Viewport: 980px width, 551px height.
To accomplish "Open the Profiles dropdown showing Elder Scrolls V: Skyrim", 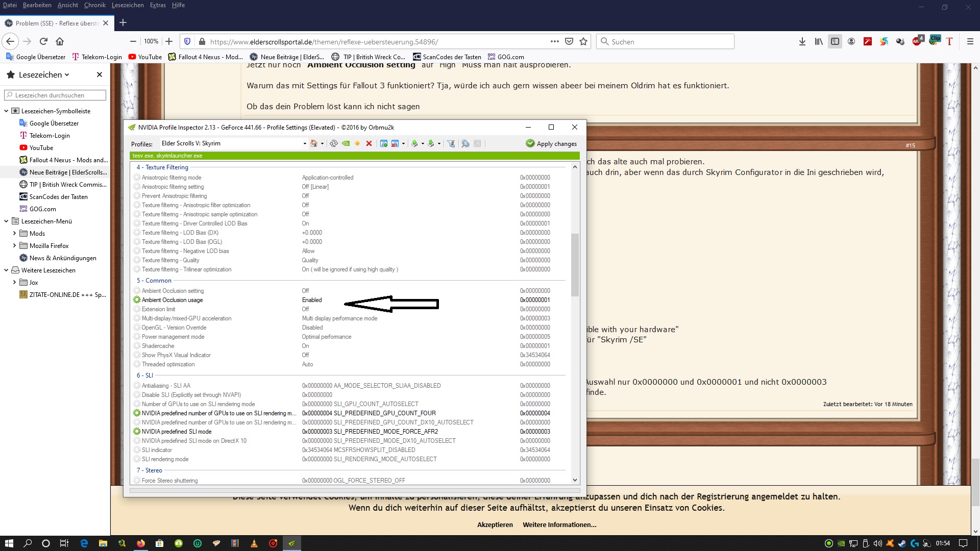I will coord(305,143).
